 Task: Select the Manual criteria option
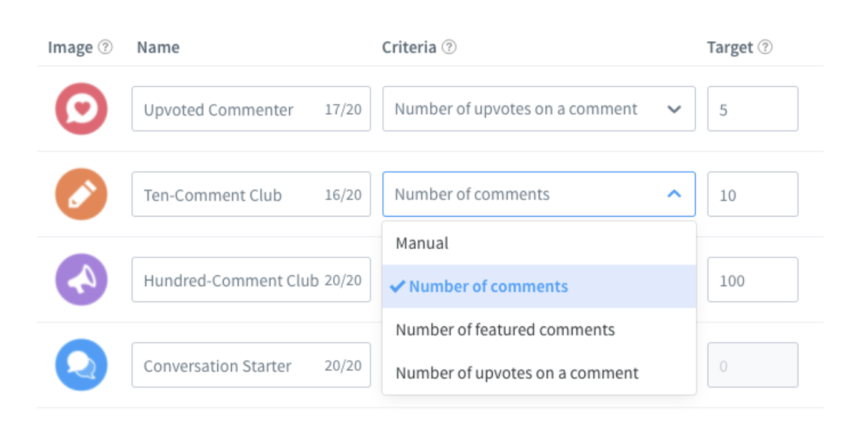tap(422, 243)
